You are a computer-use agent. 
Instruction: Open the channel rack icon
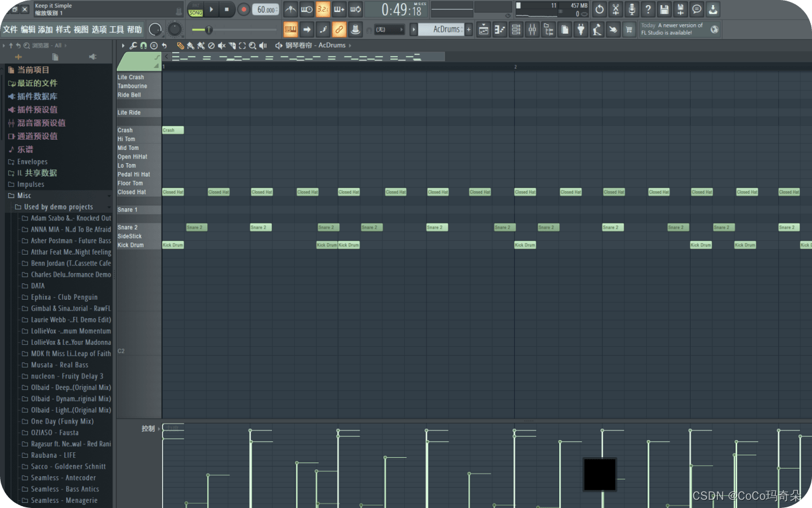pos(516,29)
